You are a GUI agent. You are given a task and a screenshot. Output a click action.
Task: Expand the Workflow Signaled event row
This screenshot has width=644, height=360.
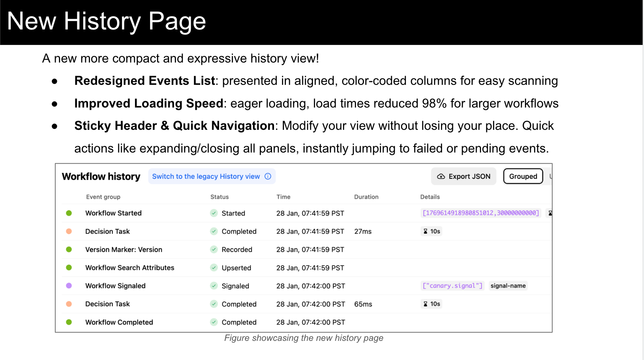(x=115, y=286)
